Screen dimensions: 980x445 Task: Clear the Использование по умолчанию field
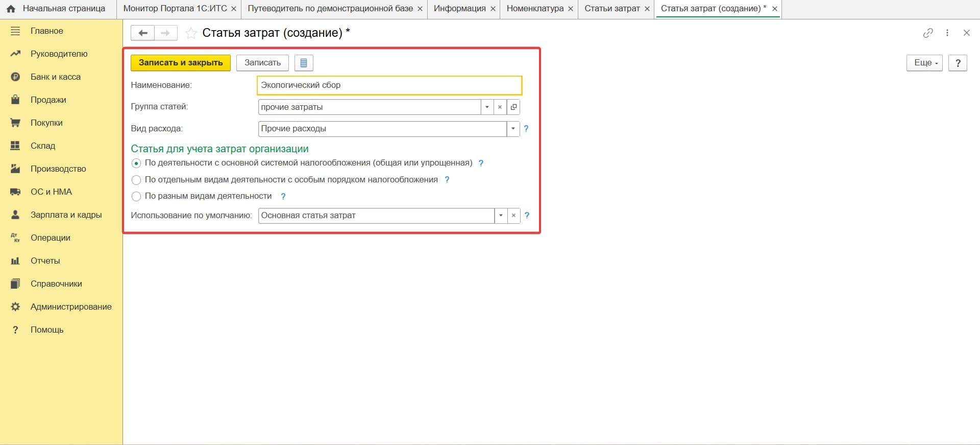pos(513,216)
